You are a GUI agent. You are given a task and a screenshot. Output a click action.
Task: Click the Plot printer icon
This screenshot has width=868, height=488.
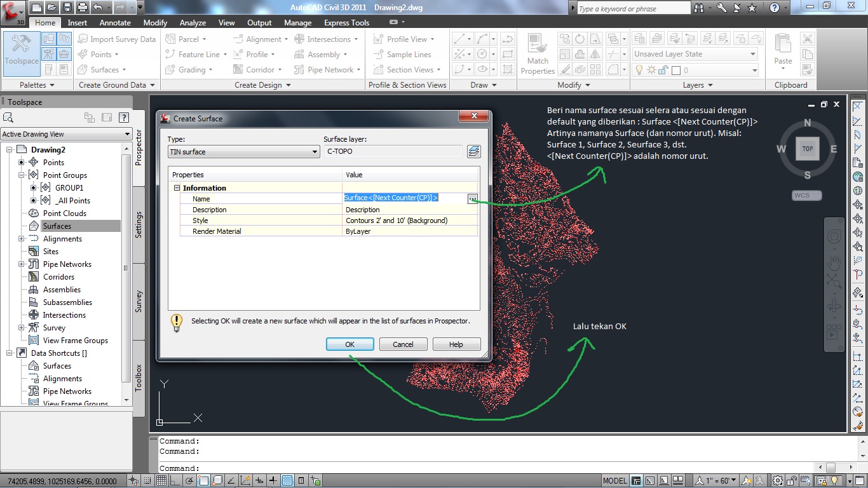[x=83, y=8]
